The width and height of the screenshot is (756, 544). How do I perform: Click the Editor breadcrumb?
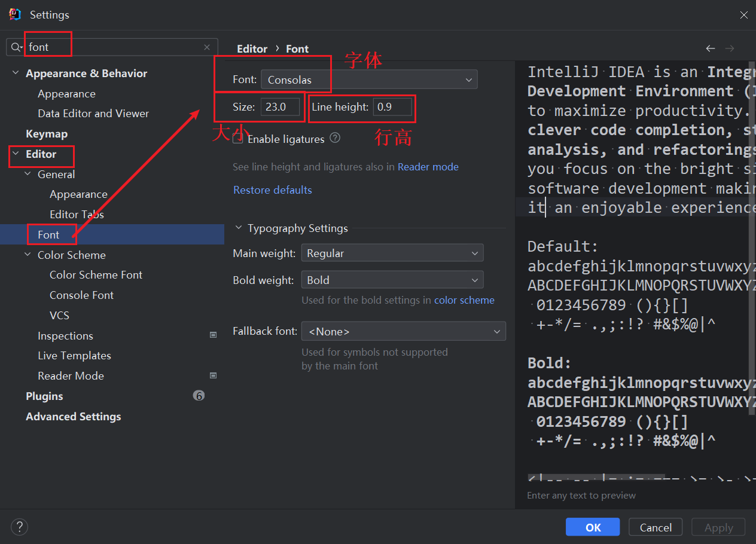[x=252, y=49]
